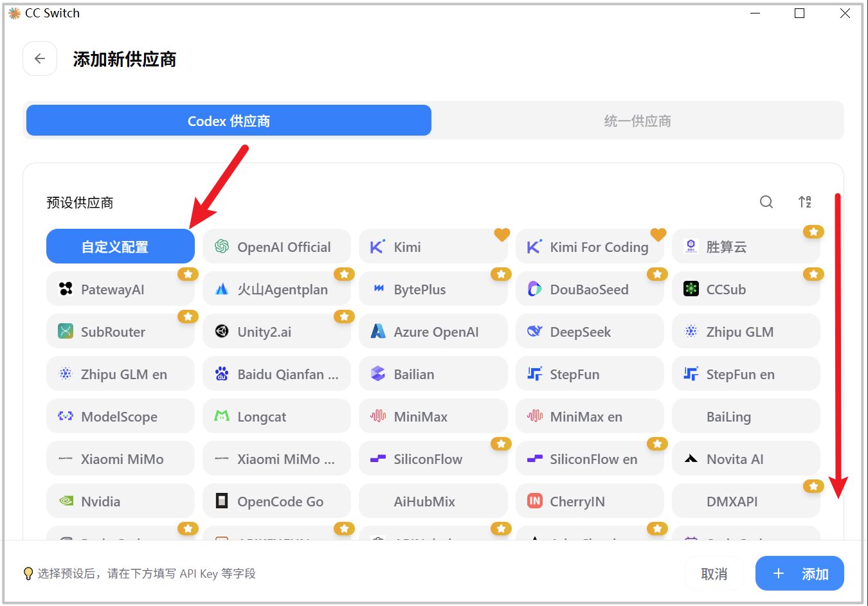Click the CherryIN red logo
This screenshot has width=868, height=606.
[x=534, y=501]
